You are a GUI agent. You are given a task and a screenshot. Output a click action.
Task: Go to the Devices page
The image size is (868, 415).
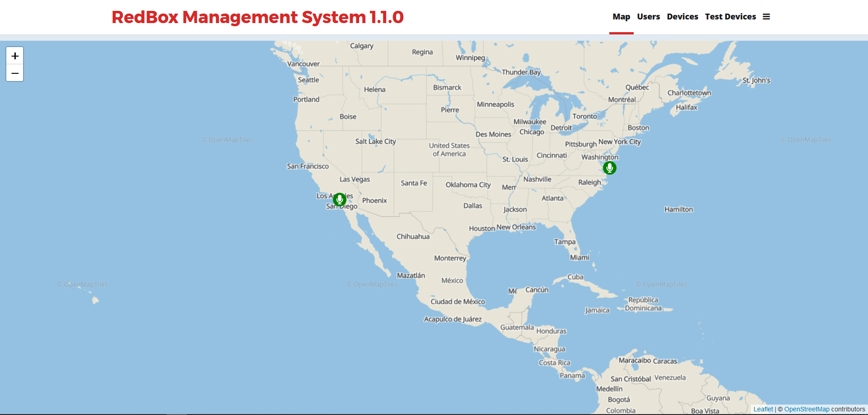[x=682, y=17]
